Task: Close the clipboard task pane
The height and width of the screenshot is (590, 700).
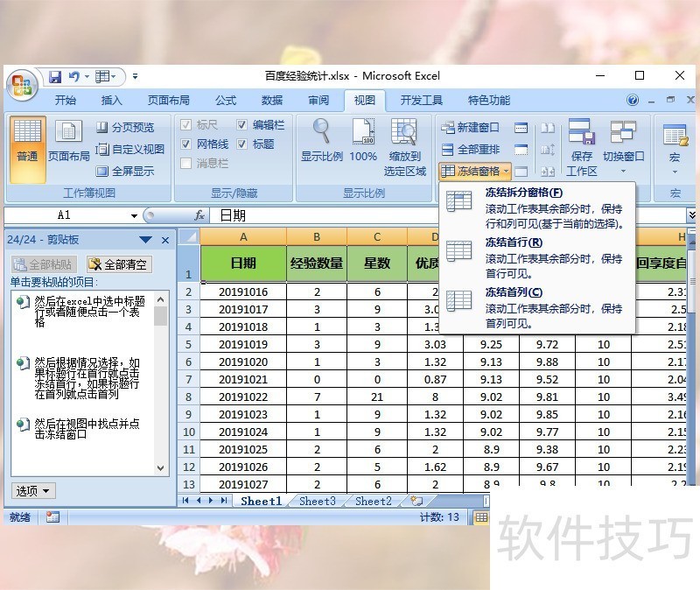Action: pos(165,240)
